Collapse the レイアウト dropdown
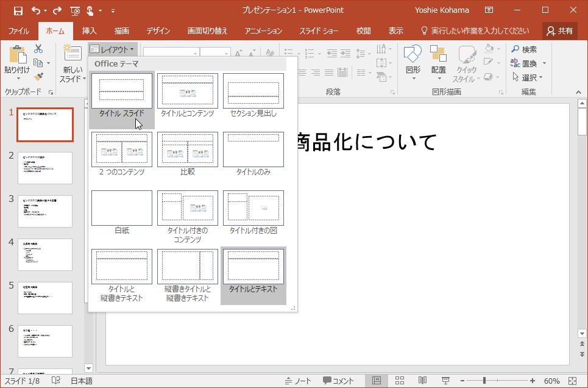Screen dimensions: 588x388 click(112, 49)
